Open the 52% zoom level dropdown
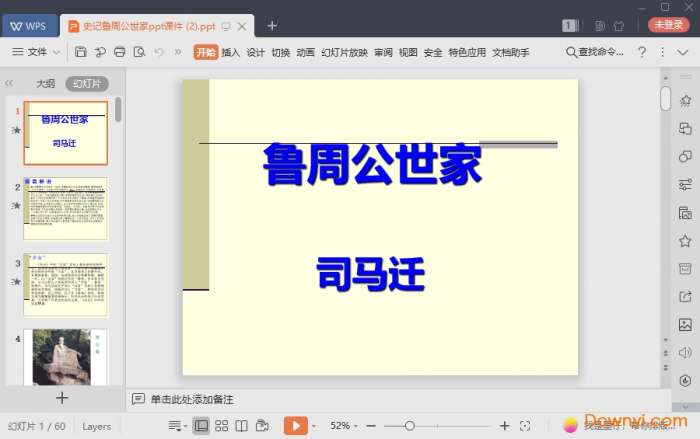This screenshot has width=700, height=439. click(x=344, y=426)
